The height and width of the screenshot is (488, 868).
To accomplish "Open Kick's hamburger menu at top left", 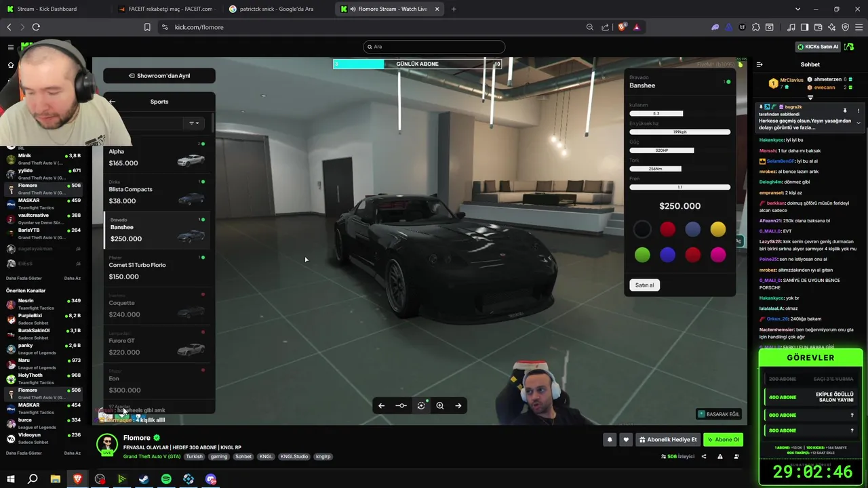I will pyautogui.click(x=11, y=47).
